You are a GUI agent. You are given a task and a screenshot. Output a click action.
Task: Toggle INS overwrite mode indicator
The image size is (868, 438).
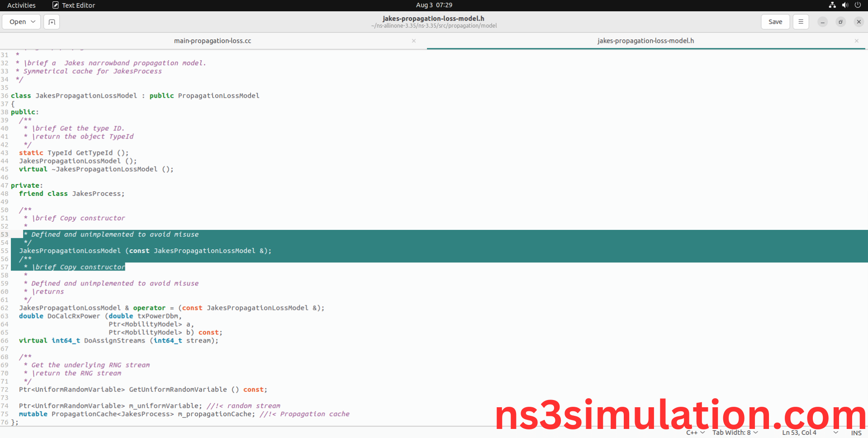click(856, 433)
